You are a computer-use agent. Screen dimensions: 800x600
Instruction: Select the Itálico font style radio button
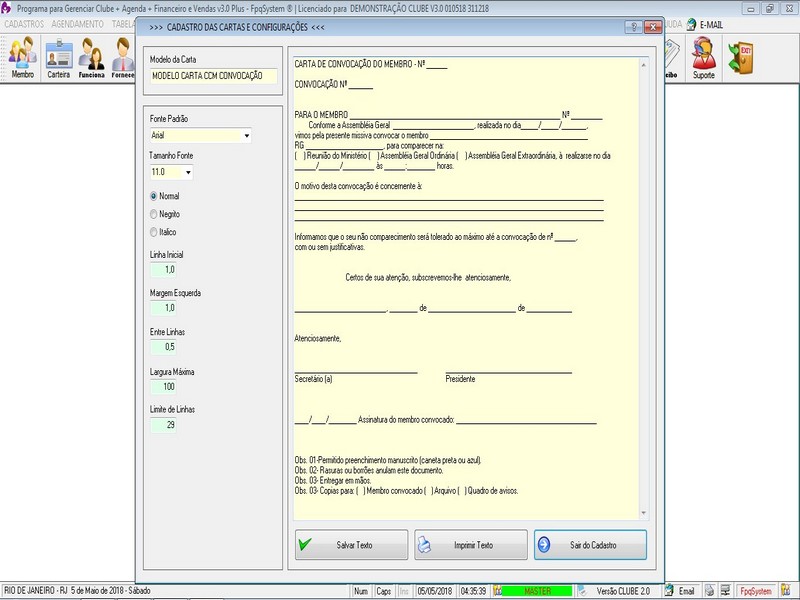tap(154, 232)
